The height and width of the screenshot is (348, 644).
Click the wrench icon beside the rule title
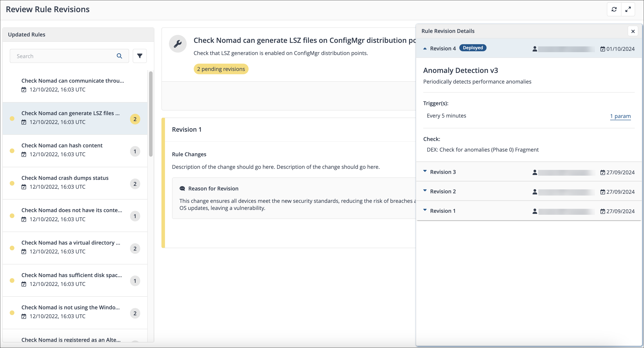pyautogui.click(x=178, y=44)
